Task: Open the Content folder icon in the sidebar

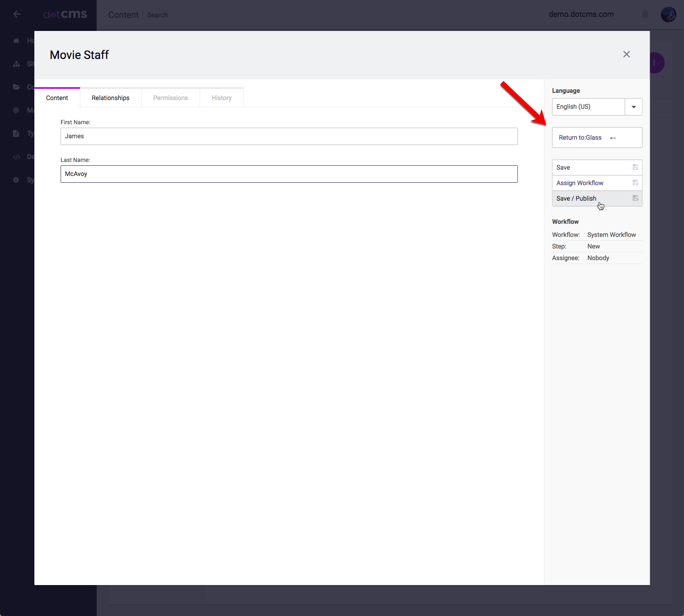Action: (x=16, y=87)
